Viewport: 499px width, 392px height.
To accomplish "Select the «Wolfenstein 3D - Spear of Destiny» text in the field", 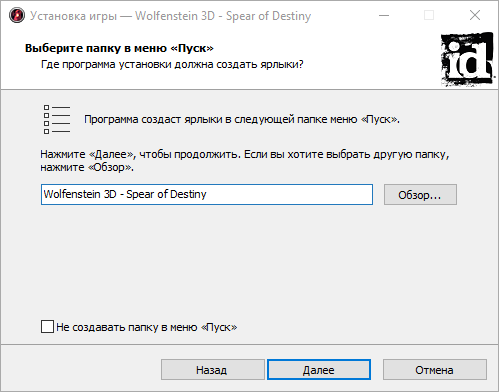I will (125, 194).
